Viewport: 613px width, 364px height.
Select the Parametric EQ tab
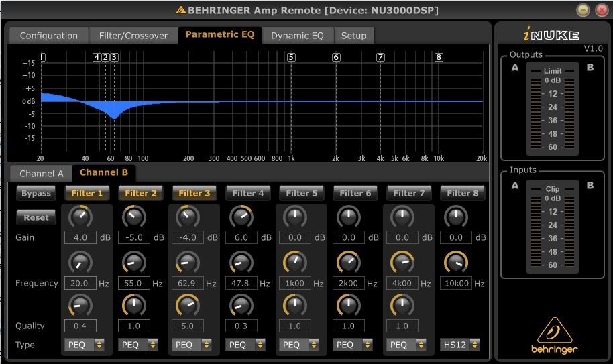(x=220, y=35)
